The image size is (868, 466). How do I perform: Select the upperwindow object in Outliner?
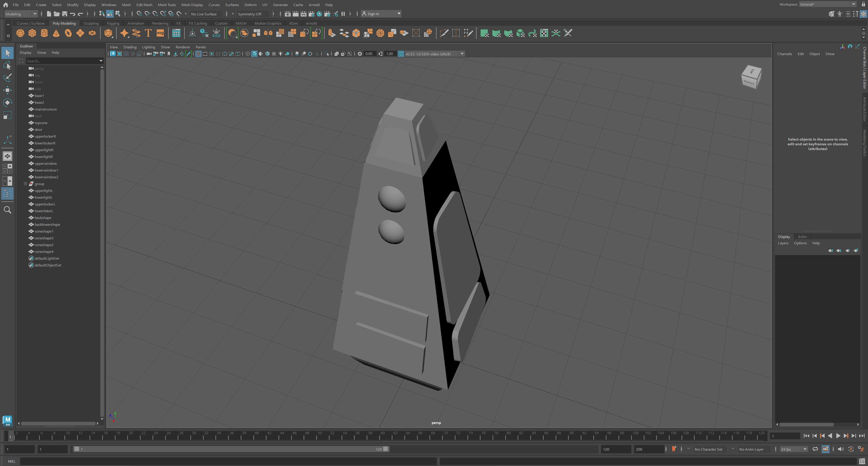point(46,163)
